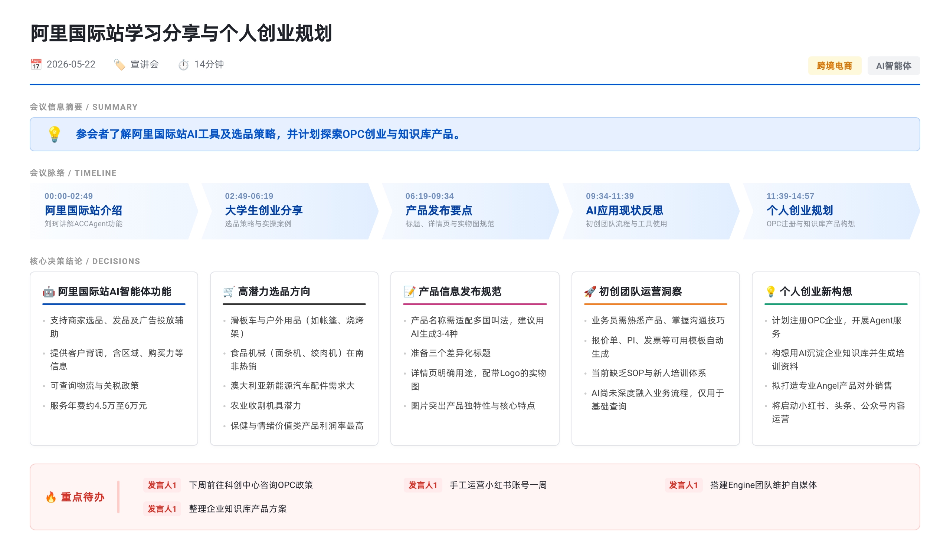Select the AI智能体 tag
950x560 pixels.
tap(893, 66)
